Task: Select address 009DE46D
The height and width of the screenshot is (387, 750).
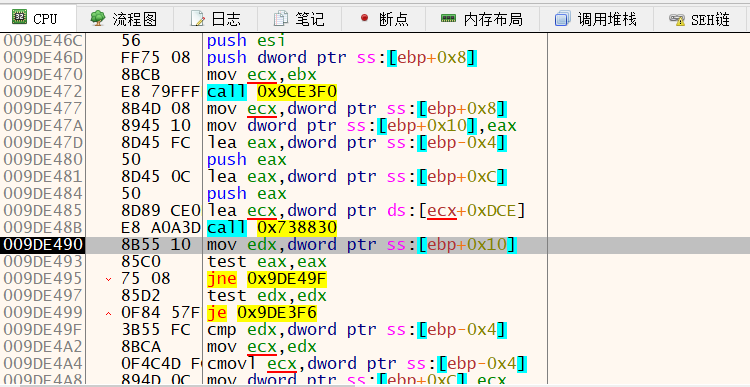Action: click(x=43, y=58)
